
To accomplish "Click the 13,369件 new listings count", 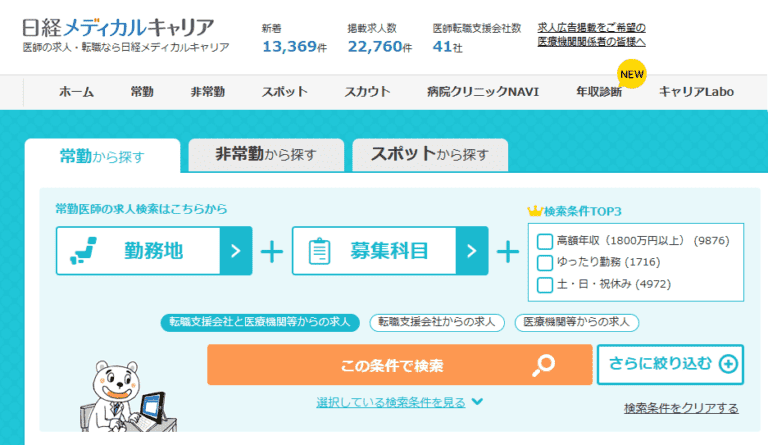I will [x=294, y=47].
